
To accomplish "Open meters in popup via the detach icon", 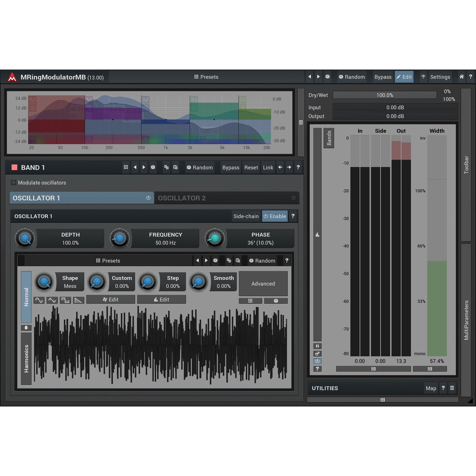I will point(317,353).
